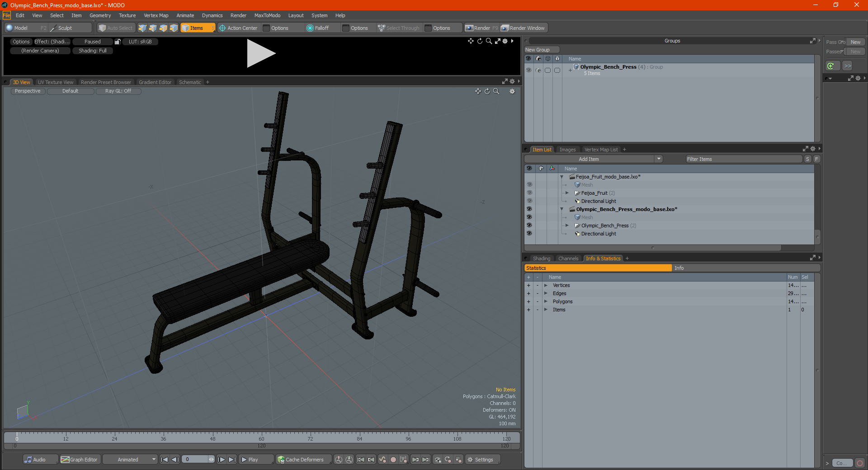Screen dimensions: 868x470
Task: Expand Vertices statistics row
Action: pos(546,285)
